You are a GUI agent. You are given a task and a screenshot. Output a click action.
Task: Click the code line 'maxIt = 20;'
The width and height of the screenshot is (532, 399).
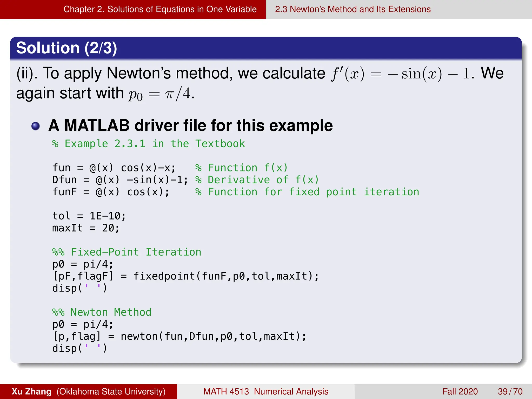tap(86, 228)
